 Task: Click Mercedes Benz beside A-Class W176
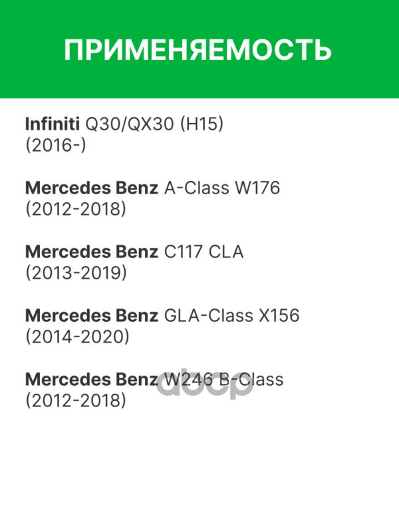click(91, 188)
